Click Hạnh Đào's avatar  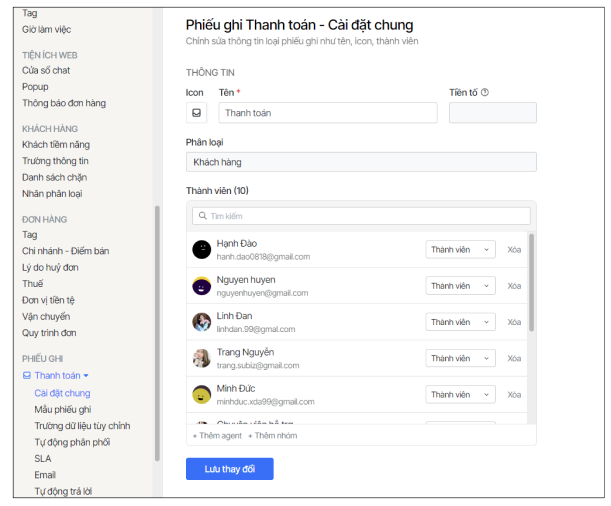tap(201, 250)
